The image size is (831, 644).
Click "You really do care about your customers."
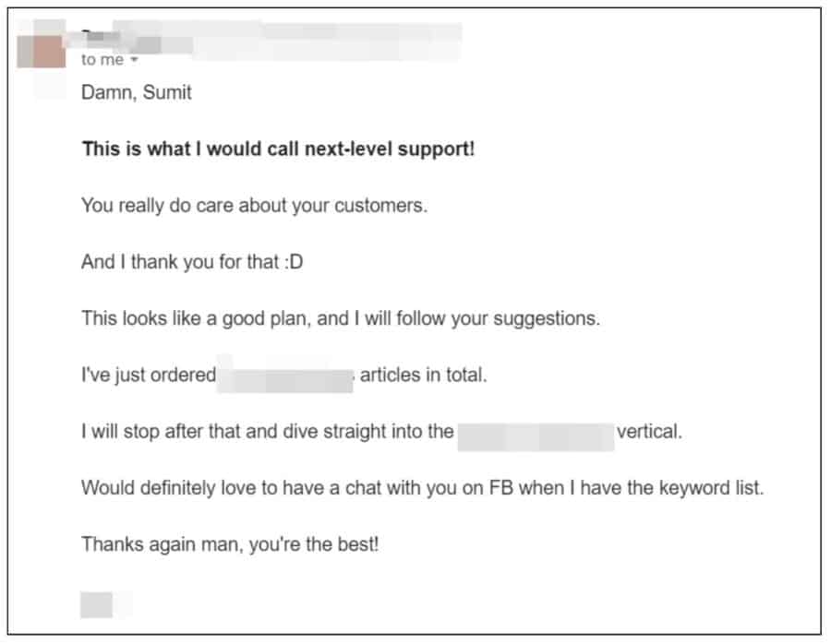255,206
